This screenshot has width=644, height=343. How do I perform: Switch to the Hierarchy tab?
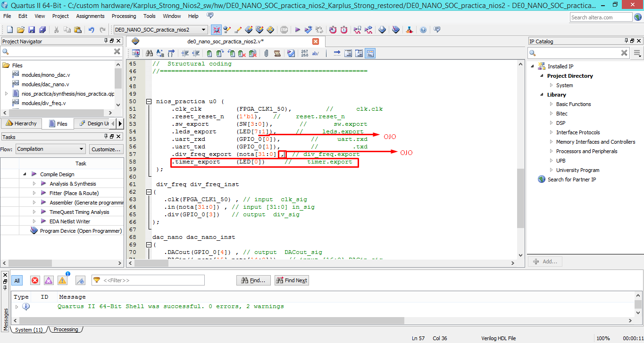click(21, 123)
